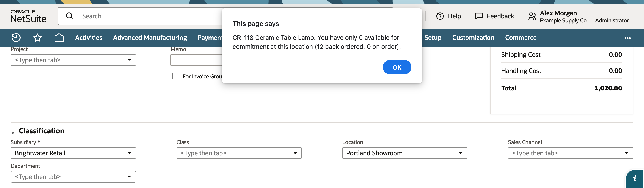Open the more menus ellipsis icon
The height and width of the screenshot is (188, 644).
coord(627,38)
